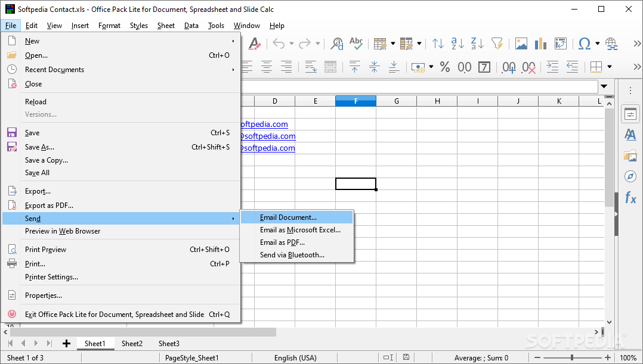Click the Clear Direct Formatting icon
Viewport: 643px width, 364px height.
[x=254, y=43]
